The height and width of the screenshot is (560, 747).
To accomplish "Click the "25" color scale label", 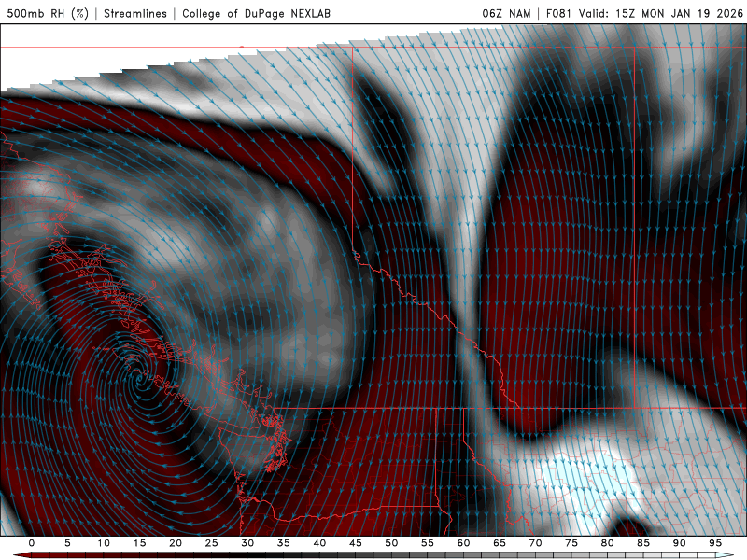I will pyautogui.click(x=212, y=543).
